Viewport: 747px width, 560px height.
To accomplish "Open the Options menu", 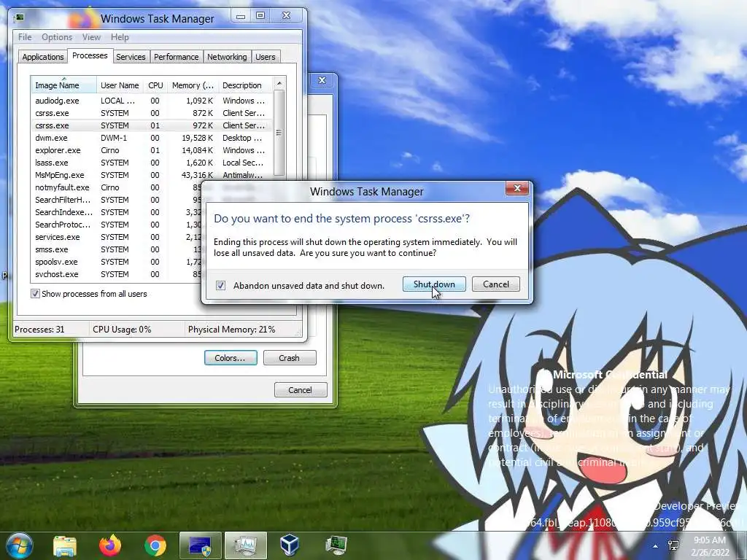I will point(57,37).
